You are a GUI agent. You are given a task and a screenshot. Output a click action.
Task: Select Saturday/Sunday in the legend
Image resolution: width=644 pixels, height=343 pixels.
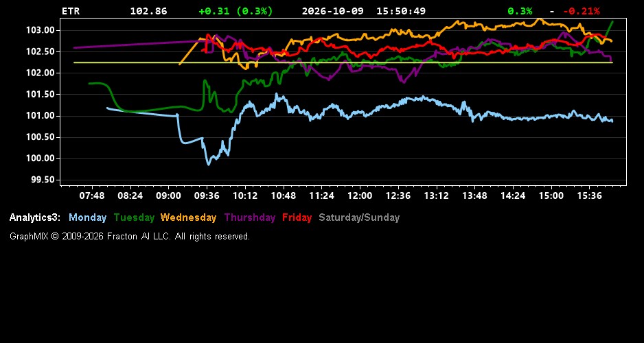359,217
